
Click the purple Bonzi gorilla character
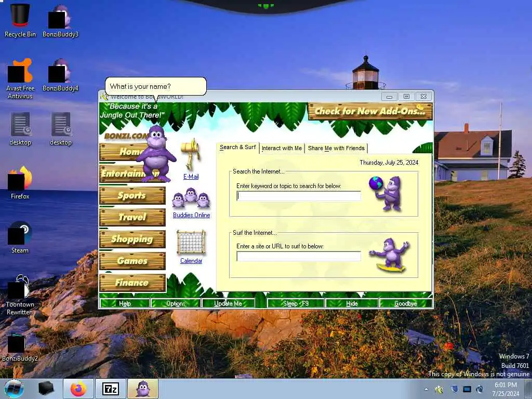click(x=156, y=153)
